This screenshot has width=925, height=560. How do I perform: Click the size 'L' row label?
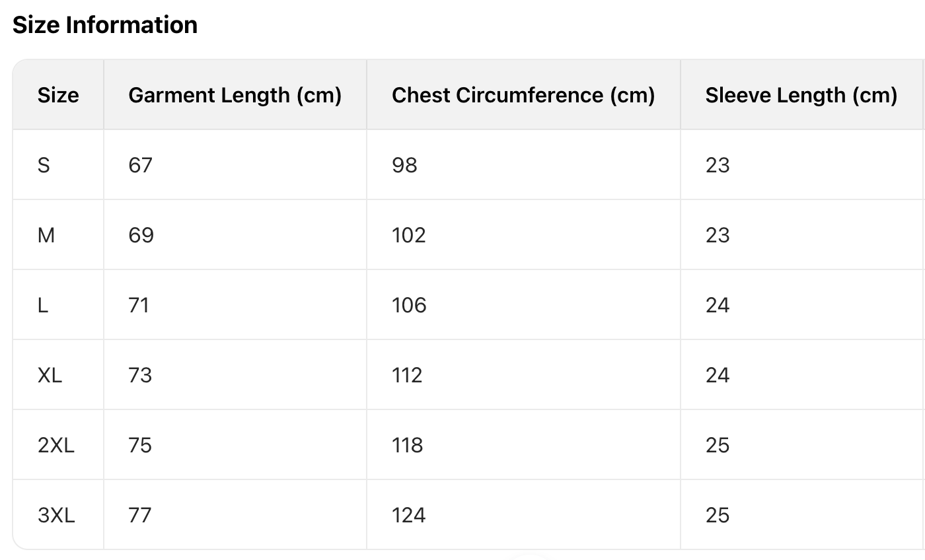point(43,305)
